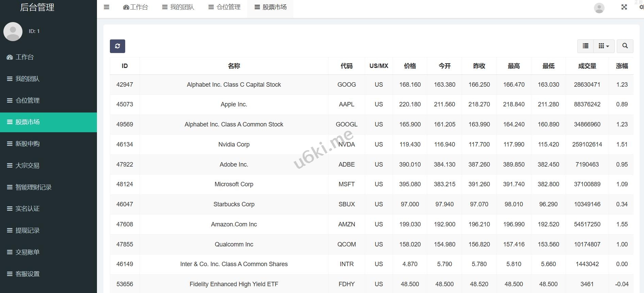
Task: Switch to the 我的团队 tab
Action: click(x=178, y=7)
